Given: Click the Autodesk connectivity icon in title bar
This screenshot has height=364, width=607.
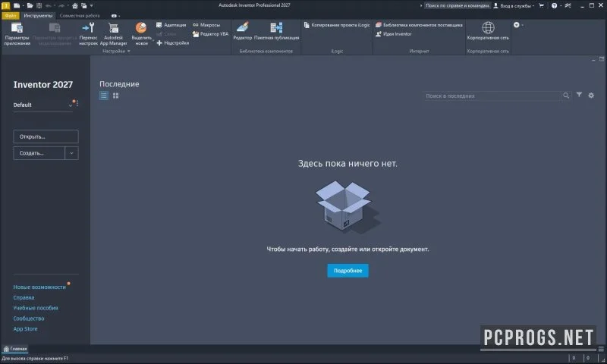Looking at the screenshot, I should pyautogui.click(x=567, y=5).
